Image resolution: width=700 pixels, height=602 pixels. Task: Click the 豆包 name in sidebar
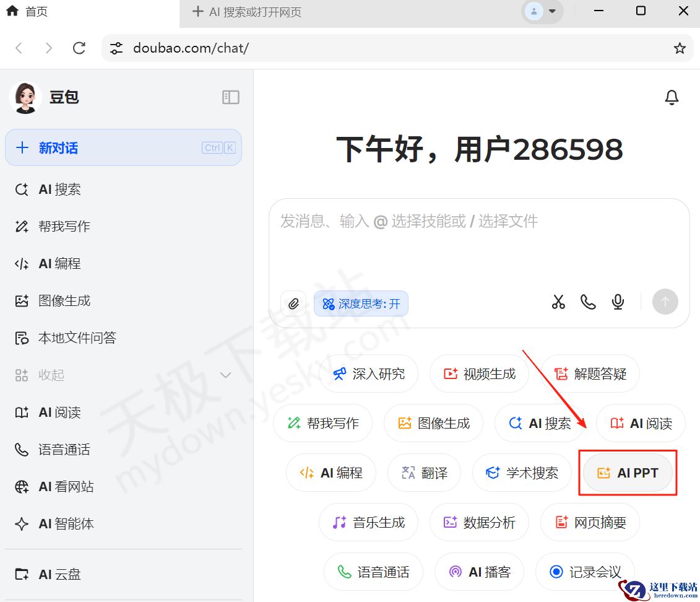point(64,97)
